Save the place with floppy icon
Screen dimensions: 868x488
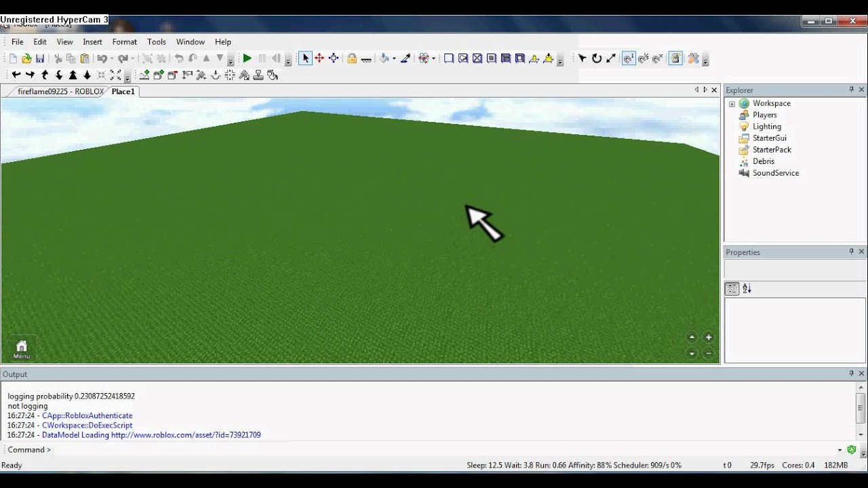pos(40,58)
